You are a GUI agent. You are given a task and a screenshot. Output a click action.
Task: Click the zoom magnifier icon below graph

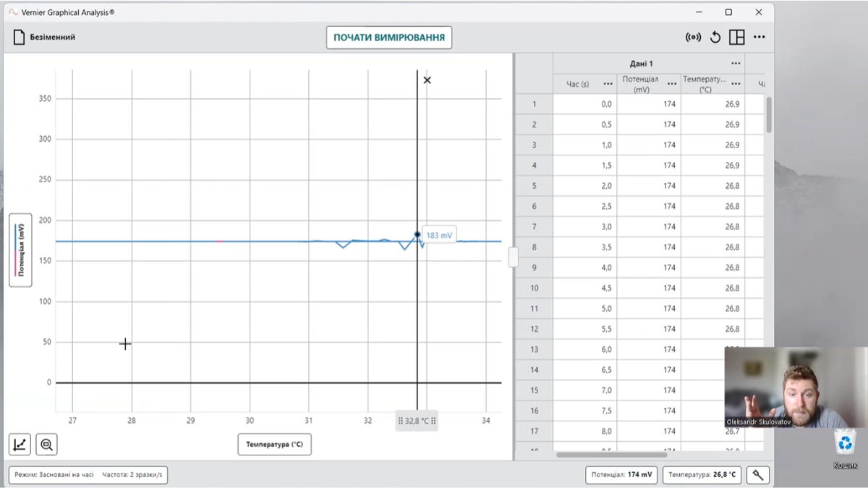[46, 445]
